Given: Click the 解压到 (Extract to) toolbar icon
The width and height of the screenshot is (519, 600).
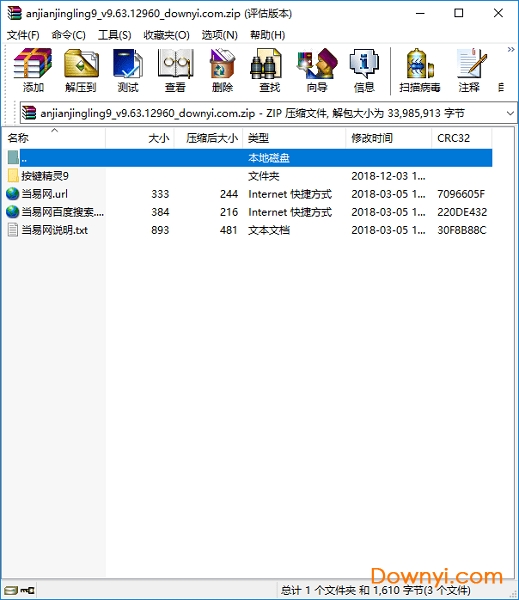Looking at the screenshot, I should pos(80,71).
